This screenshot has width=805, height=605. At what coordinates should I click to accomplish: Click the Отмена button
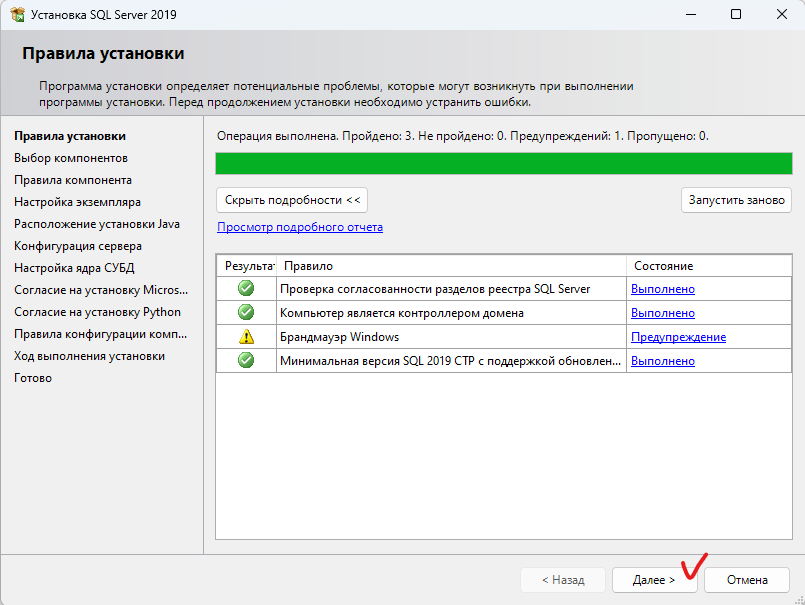point(747,580)
